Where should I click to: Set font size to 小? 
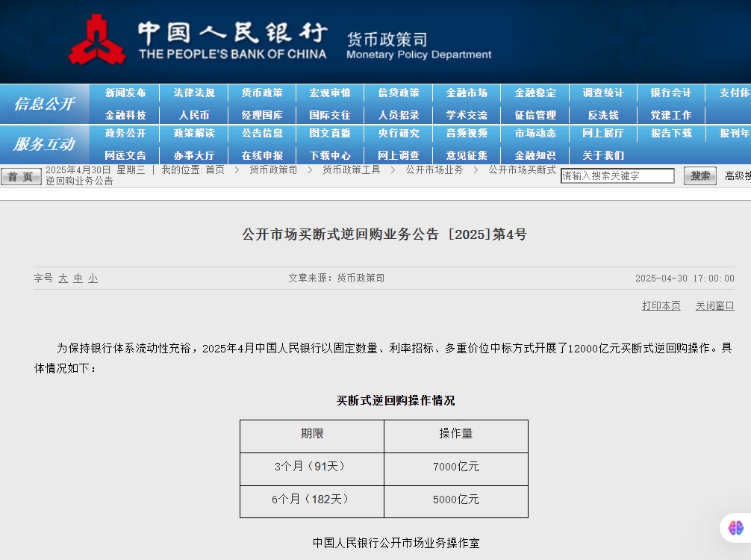pyautogui.click(x=93, y=279)
